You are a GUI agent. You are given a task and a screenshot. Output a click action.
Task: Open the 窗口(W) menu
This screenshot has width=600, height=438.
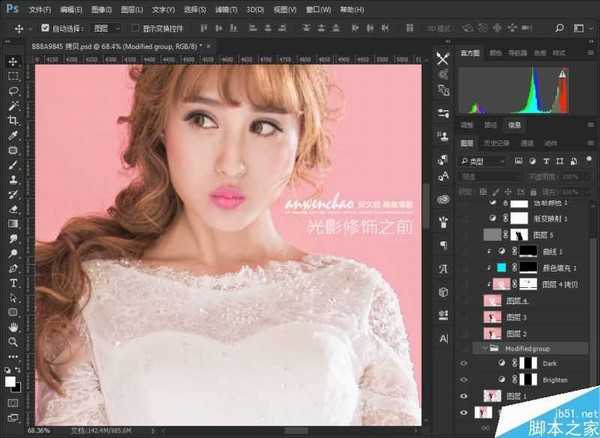click(318, 10)
